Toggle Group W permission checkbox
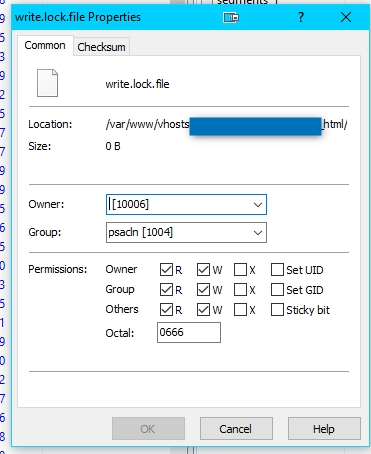The height and width of the screenshot is (454, 371). pos(203,290)
